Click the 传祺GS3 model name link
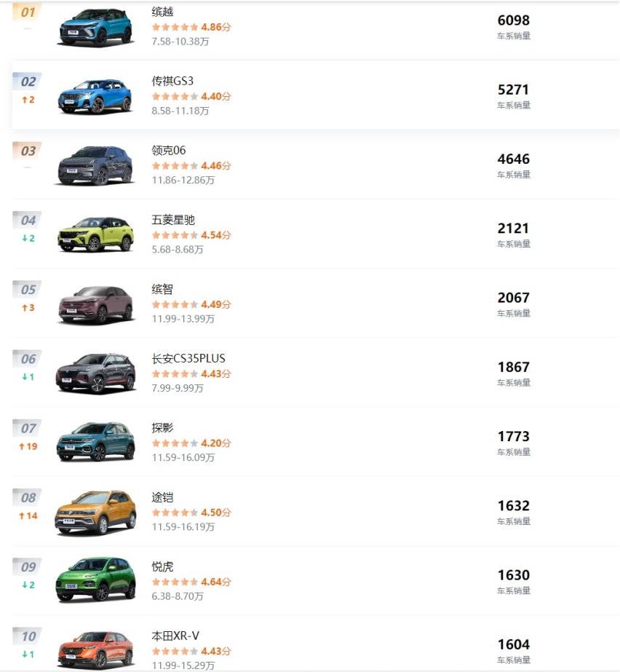 172,81
